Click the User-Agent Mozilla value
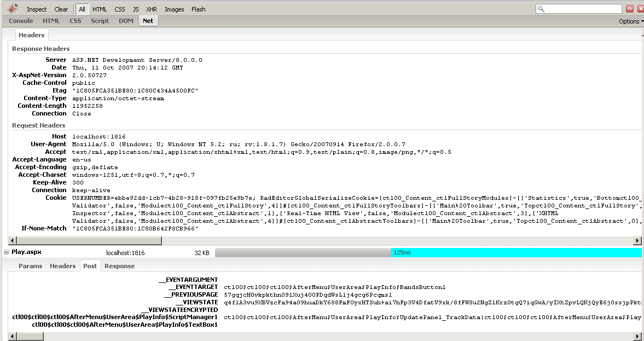The width and height of the screenshot is (644, 341). pyautogui.click(x=239, y=144)
